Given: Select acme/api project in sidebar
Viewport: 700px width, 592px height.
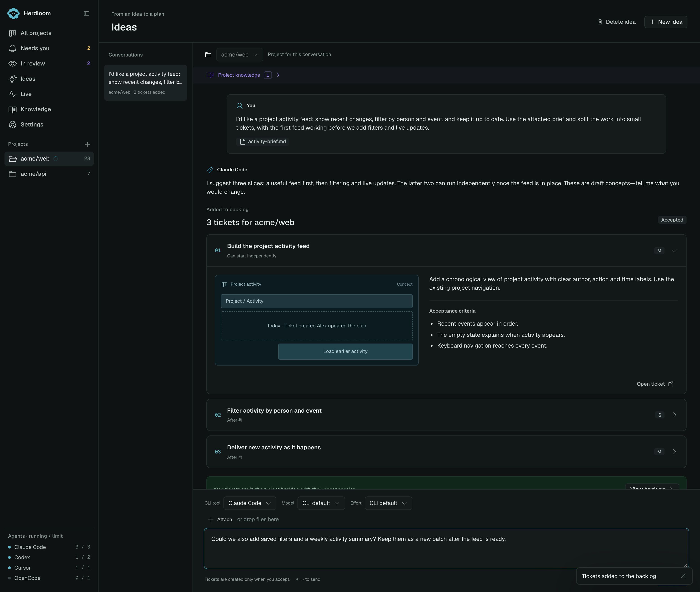Looking at the screenshot, I should coord(49,174).
